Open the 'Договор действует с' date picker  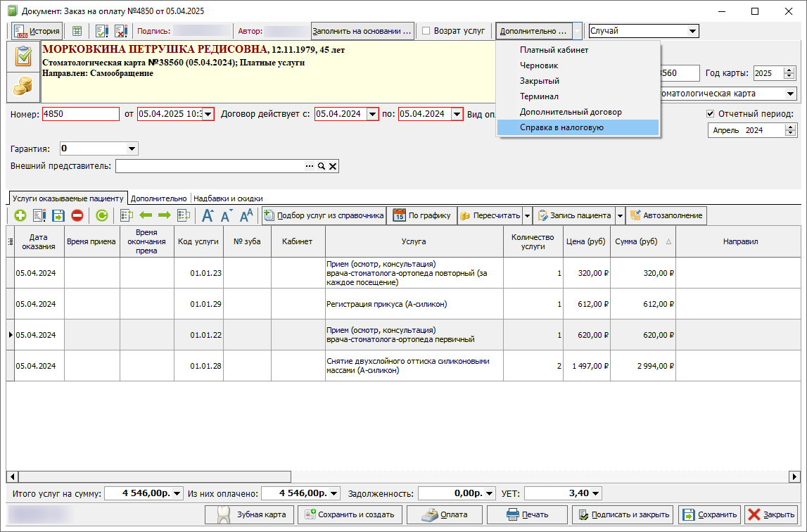pos(373,114)
